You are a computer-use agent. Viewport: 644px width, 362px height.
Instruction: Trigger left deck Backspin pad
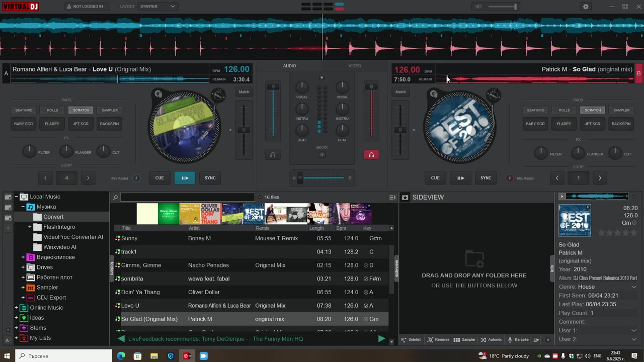[x=109, y=124]
